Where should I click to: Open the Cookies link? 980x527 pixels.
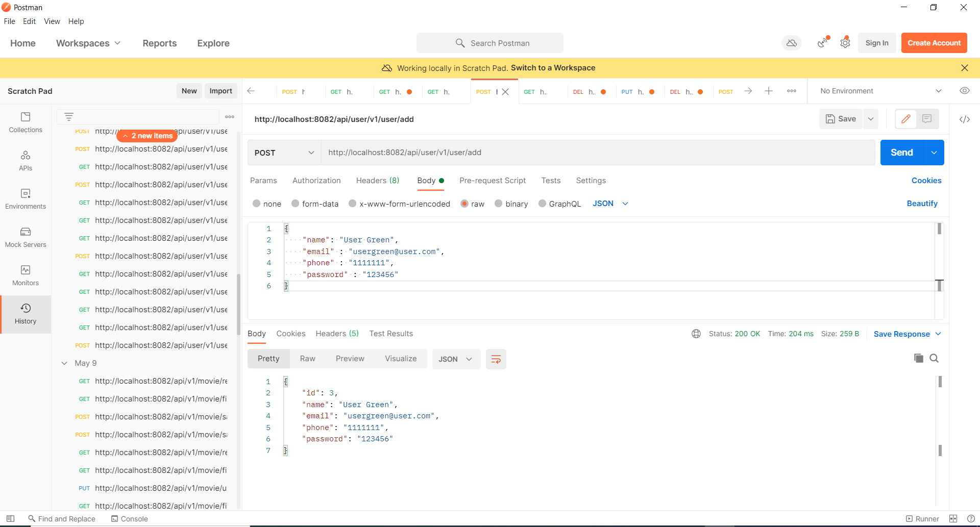tap(926, 181)
